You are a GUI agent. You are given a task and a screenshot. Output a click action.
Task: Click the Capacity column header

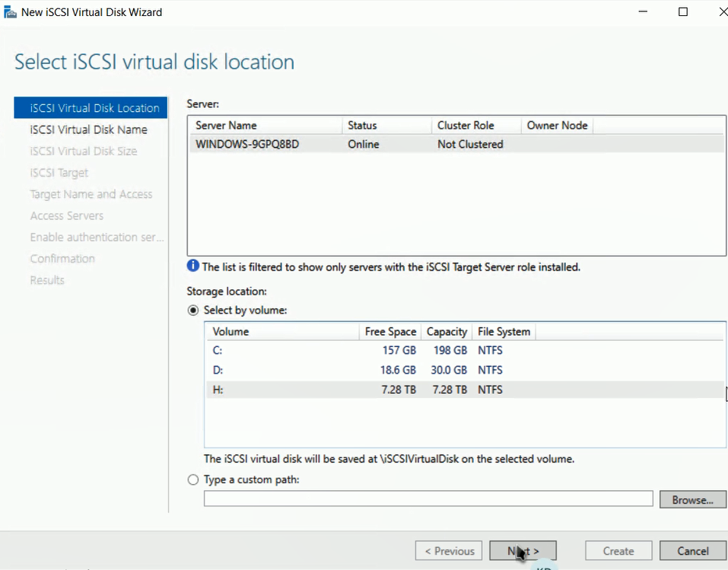(447, 332)
